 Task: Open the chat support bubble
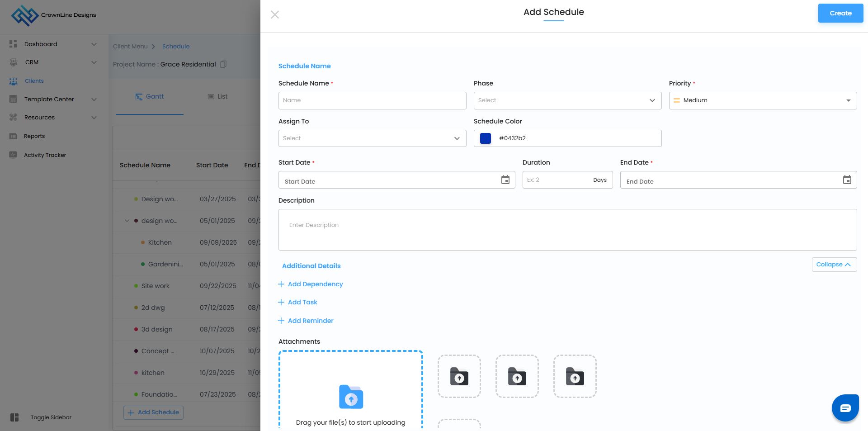[x=845, y=408]
